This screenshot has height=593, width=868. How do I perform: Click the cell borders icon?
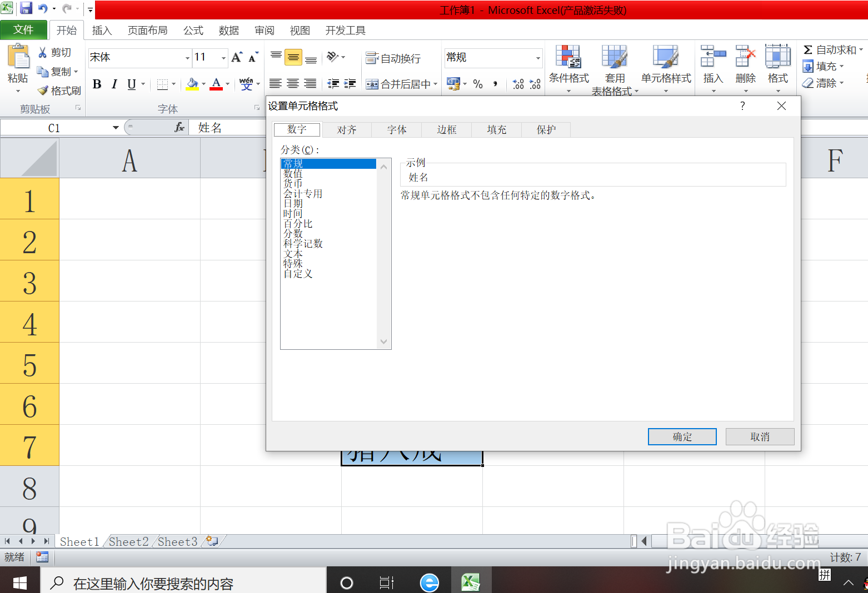pos(162,84)
